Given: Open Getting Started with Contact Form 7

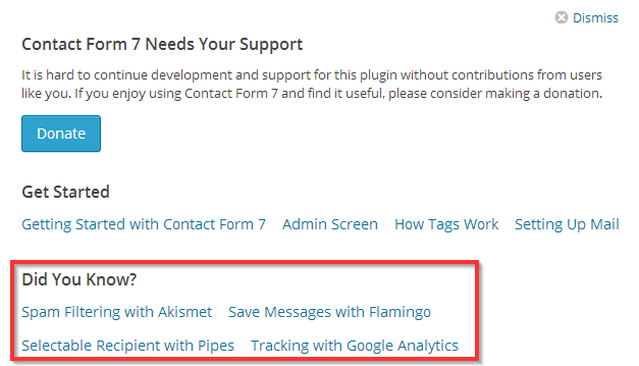Looking at the screenshot, I should click(x=143, y=225).
